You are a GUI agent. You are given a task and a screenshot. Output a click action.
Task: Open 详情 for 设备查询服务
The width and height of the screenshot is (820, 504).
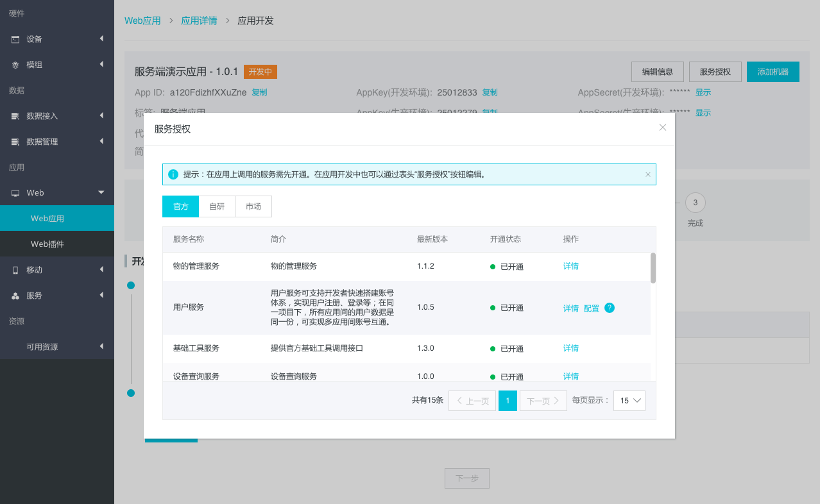(571, 376)
